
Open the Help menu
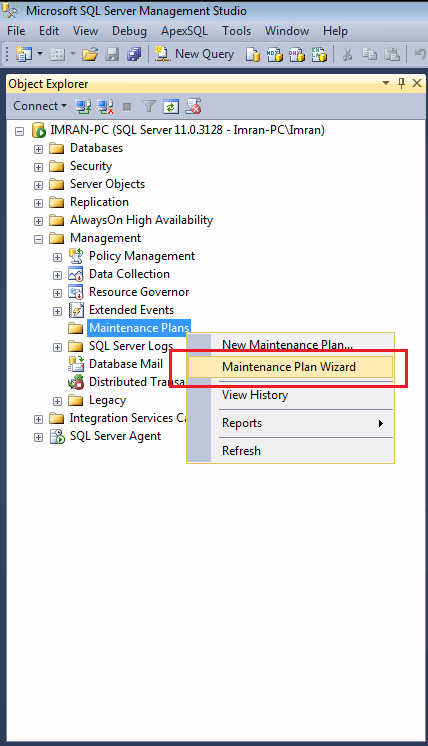[335, 31]
